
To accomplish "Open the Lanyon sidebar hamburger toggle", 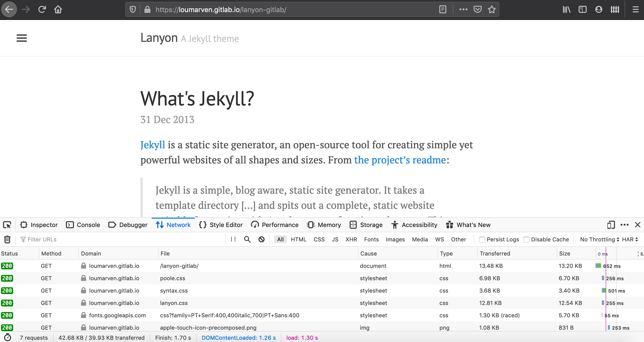I will coord(22,38).
